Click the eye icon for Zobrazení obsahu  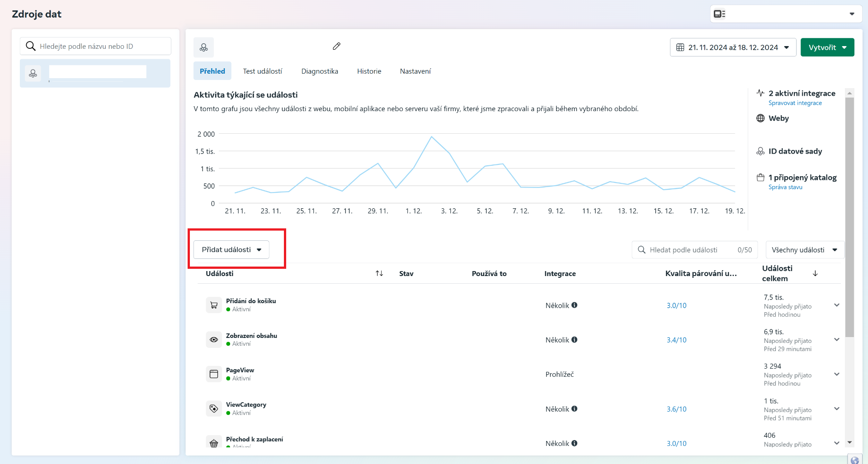coord(214,339)
